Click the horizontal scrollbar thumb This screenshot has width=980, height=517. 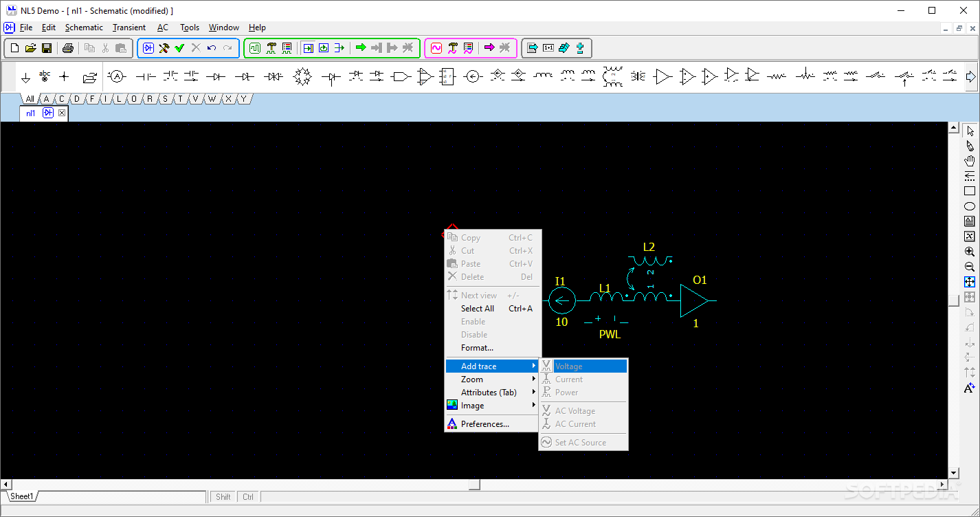(474, 485)
